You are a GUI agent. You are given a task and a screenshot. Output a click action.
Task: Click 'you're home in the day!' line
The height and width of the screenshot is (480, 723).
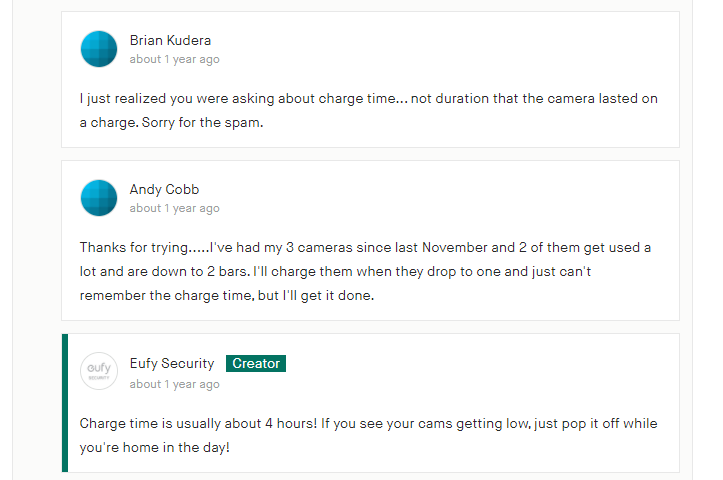(x=154, y=448)
